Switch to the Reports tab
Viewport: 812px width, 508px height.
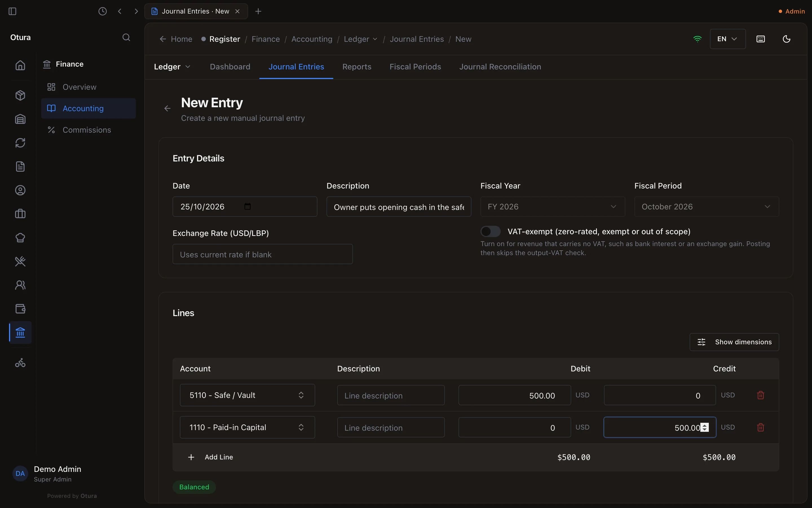click(357, 67)
